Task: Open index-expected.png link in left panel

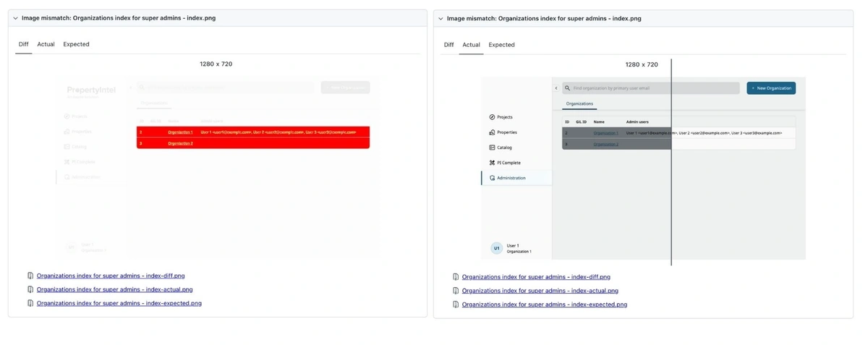Action: [x=119, y=303]
